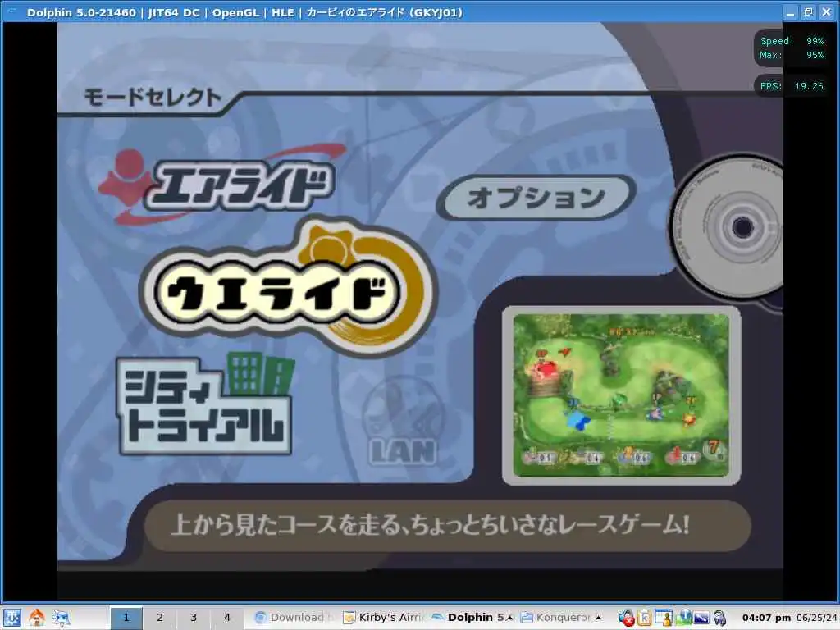Open the home folder taskbar icon

click(36, 618)
